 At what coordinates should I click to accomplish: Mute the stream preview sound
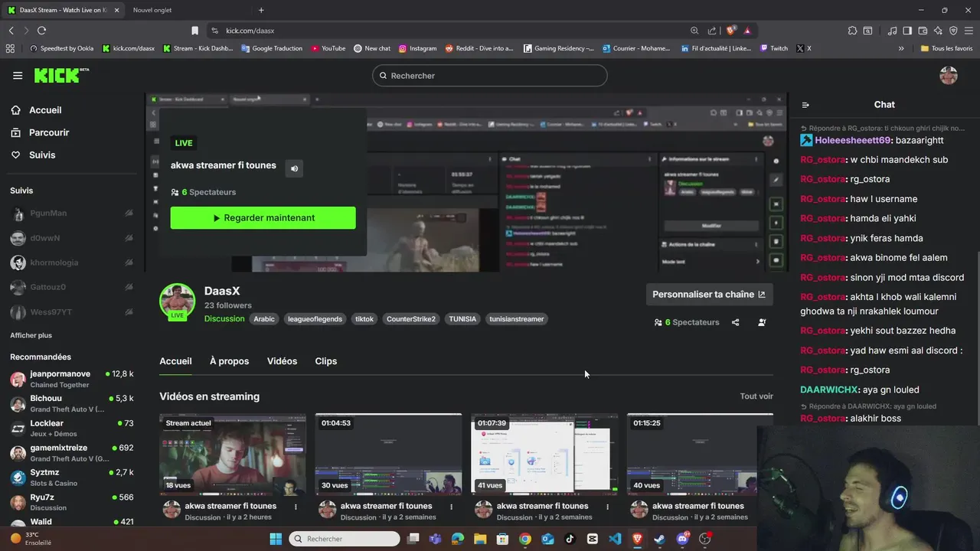click(x=294, y=168)
